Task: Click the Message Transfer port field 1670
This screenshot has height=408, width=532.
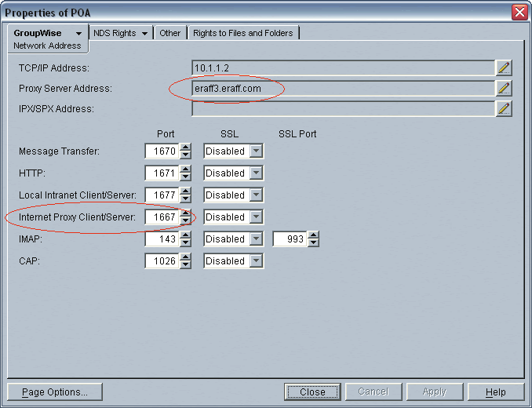Action: 162,151
